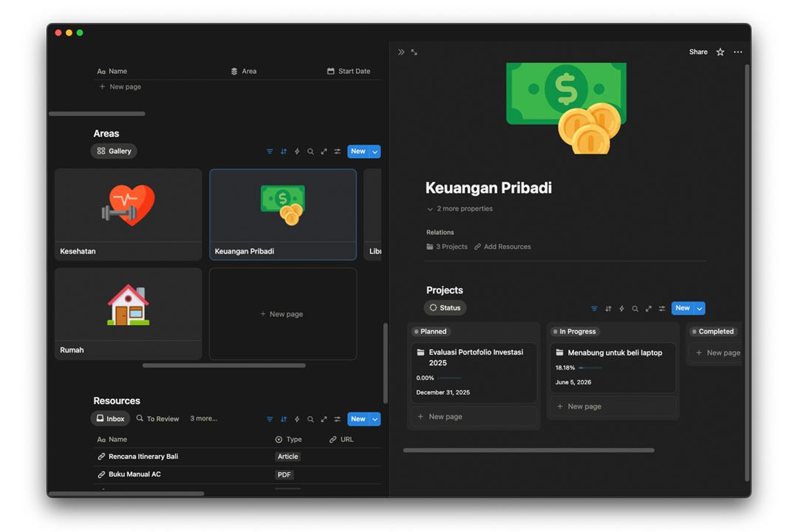Select the Inbox view tab

[x=110, y=419]
